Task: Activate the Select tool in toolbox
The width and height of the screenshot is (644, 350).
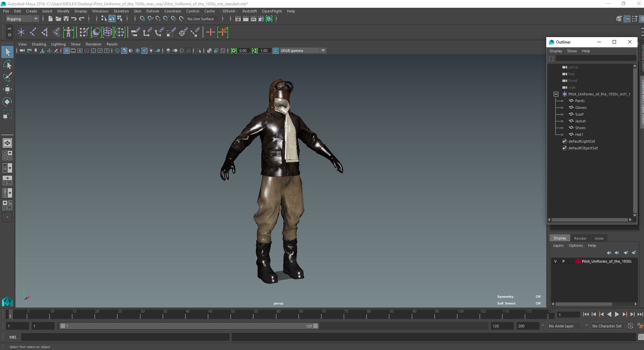Action: [x=7, y=52]
